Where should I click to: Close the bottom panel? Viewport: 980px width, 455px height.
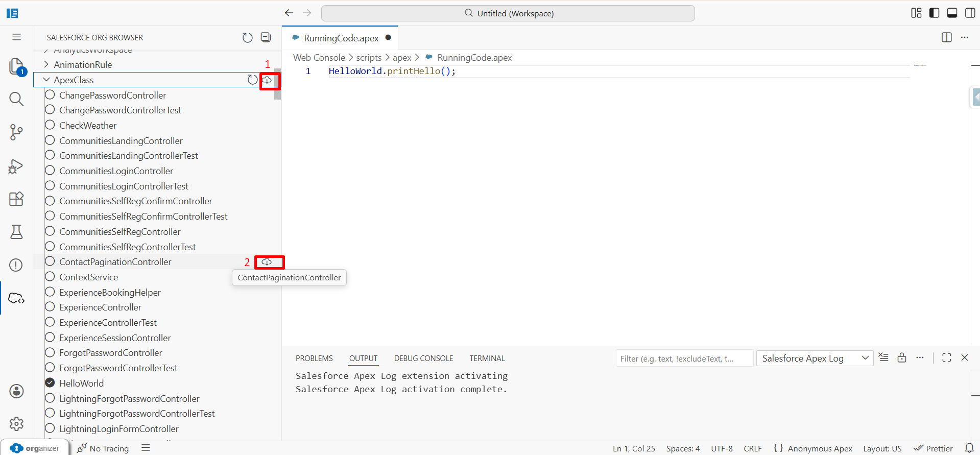pyautogui.click(x=965, y=357)
